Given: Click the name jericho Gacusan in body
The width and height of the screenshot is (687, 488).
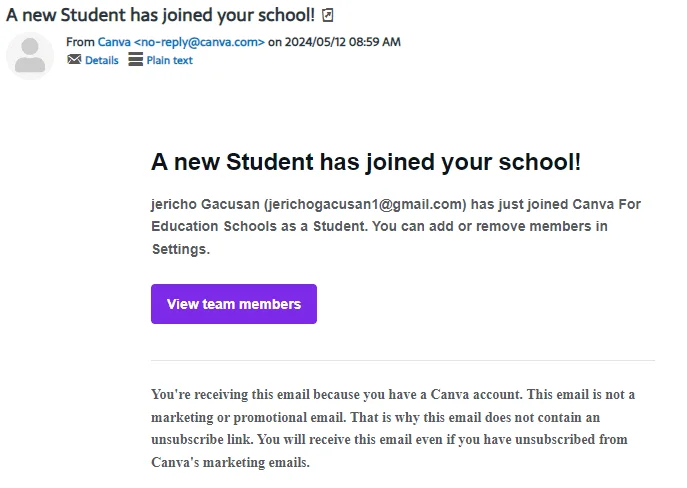Looking at the screenshot, I should 205,205.
